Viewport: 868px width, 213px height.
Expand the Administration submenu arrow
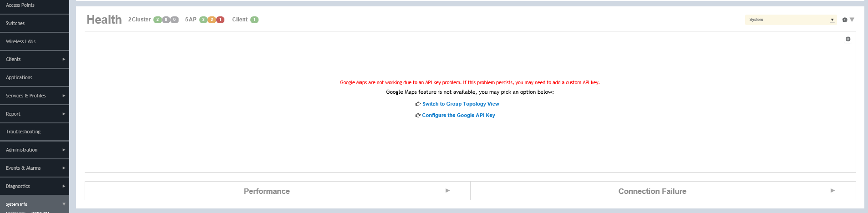[x=64, y=150]
